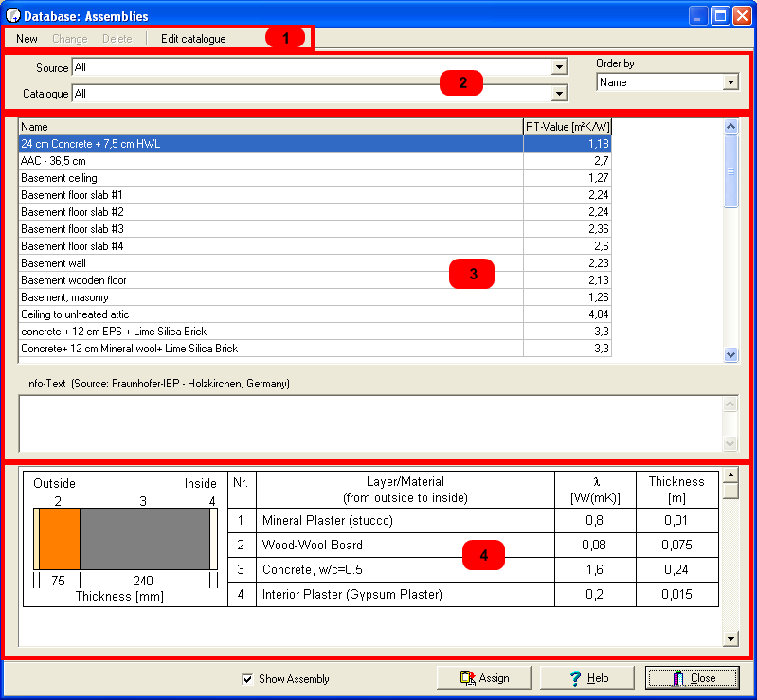Click the Change menu item
757x700 pixels.
70,39
